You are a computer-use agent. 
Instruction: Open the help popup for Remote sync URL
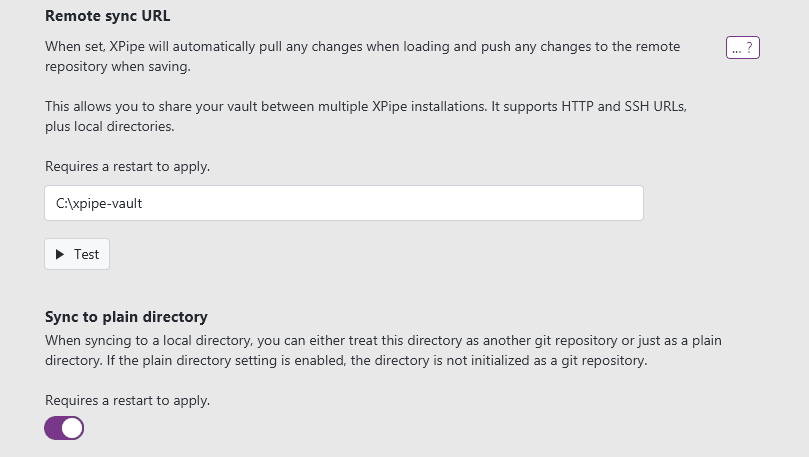pos(742,48)
